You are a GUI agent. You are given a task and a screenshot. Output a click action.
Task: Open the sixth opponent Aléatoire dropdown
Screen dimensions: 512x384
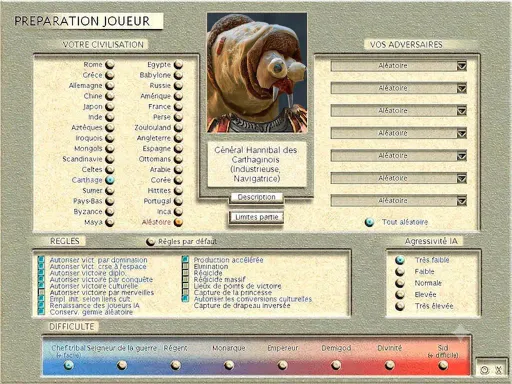click(x=399, y=178)
